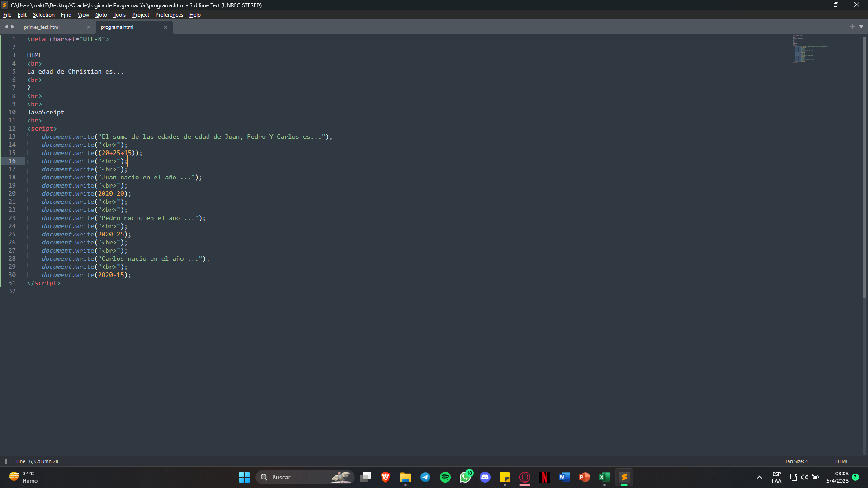Click the opening <script> tag

pos(42,129)
